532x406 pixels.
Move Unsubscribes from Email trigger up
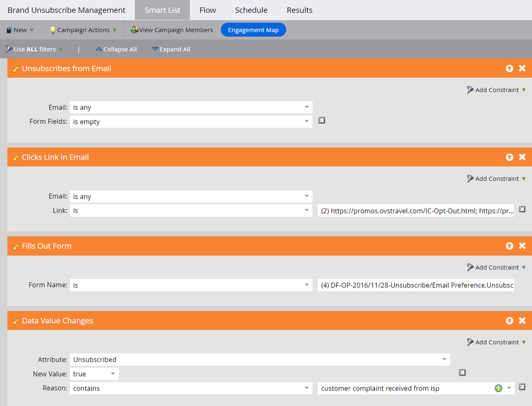click(509, 69)
